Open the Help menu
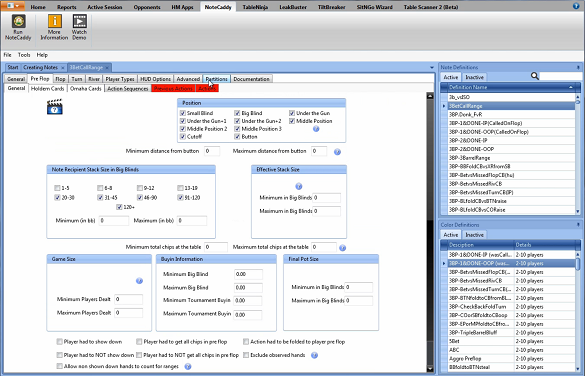 coord(42,55)
